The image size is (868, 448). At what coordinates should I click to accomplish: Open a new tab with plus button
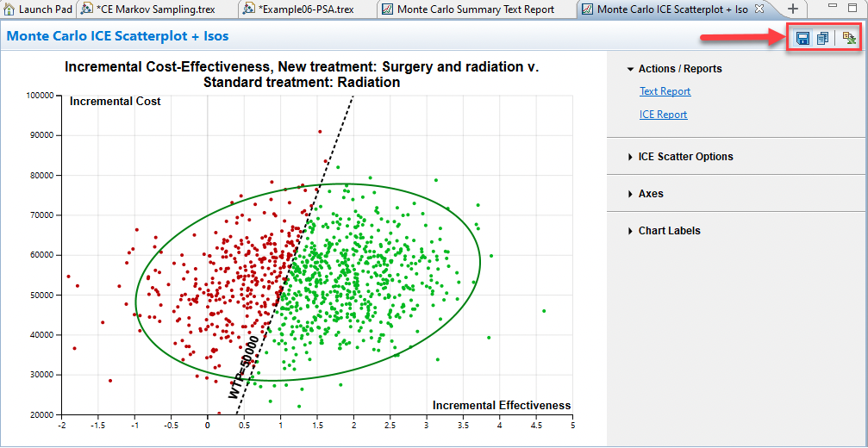pyautogui.click(x=792, y=9)
